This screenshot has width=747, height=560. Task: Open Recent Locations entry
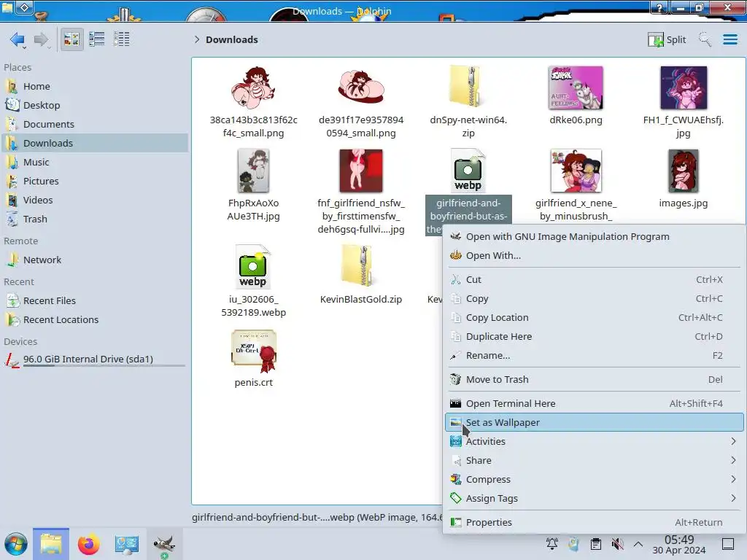coord(95,320)
